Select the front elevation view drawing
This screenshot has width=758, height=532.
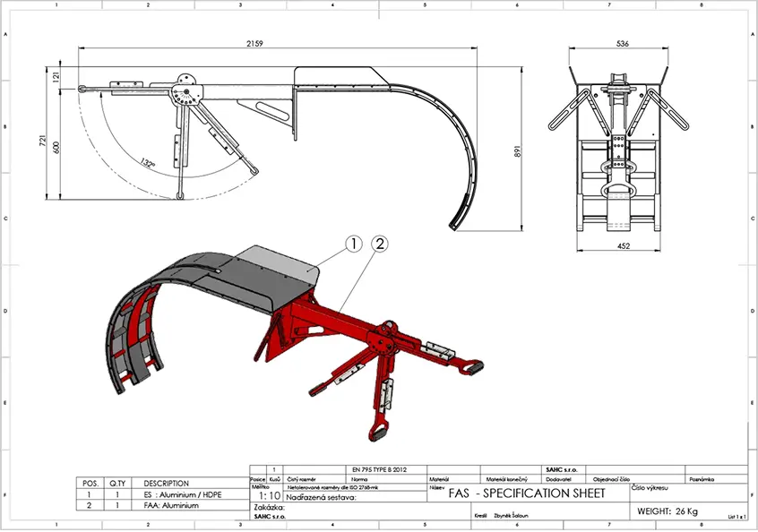pyautogui.click(x=619, y=150)
